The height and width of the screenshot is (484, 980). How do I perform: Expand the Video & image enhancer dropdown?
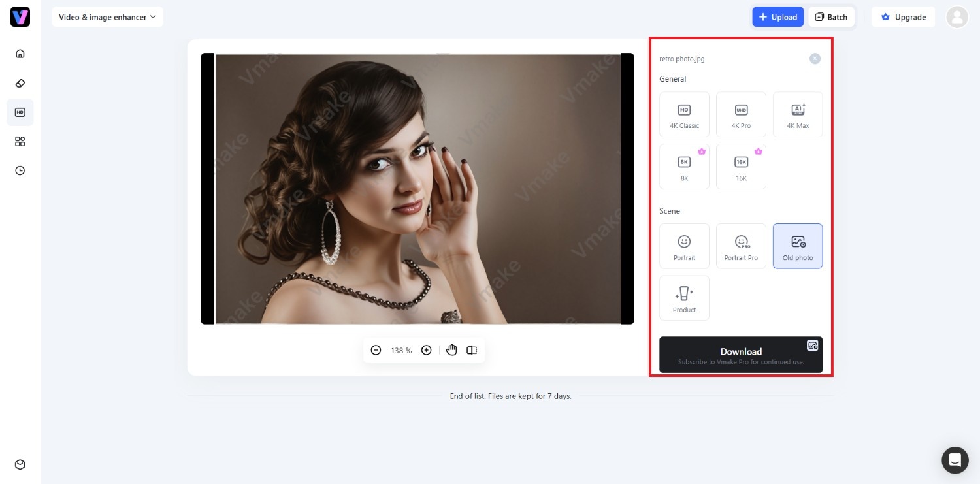[x=108, y=17]
